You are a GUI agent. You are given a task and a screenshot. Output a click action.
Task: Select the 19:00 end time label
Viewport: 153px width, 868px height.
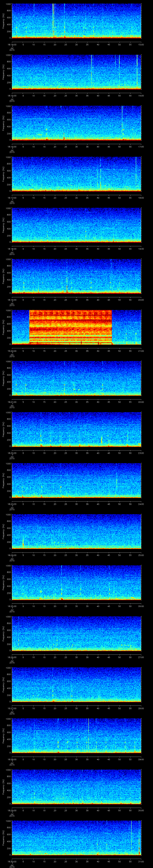[x=141, y=249]
